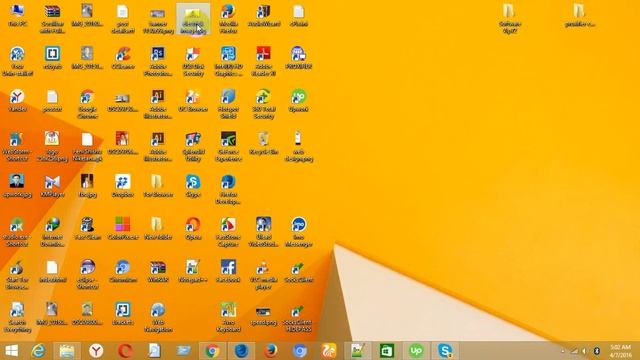
Task: Select the Facebook desktop shortcut
Action: pyautogui.click(x=228, y=271)
